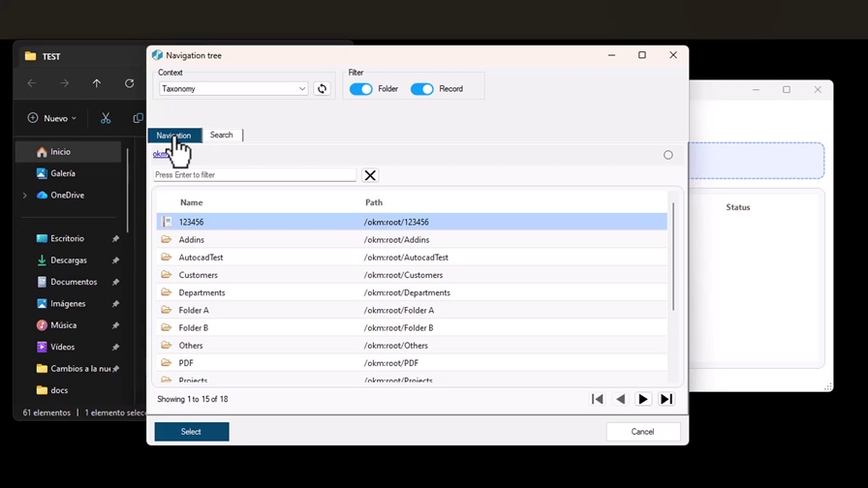Click the okm root breadcrumb link
Screen dimensions: 868x488
point(161,154)
